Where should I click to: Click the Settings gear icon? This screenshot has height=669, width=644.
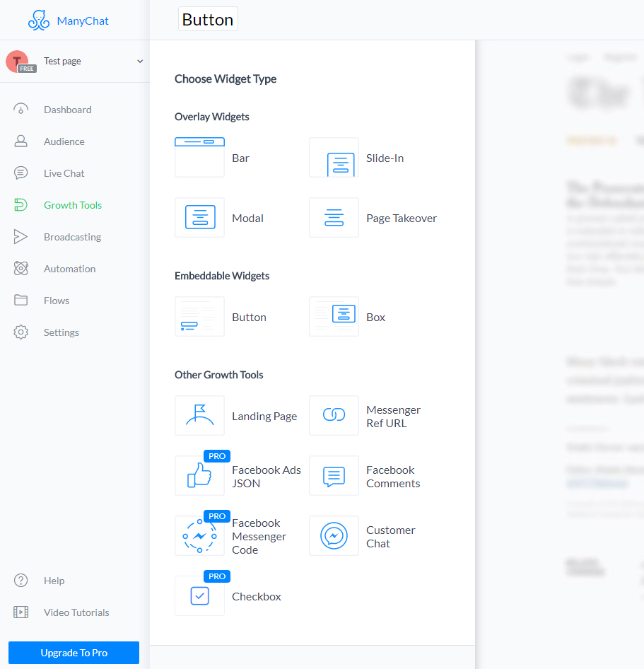pyautogui.click(x=21, y=332)
